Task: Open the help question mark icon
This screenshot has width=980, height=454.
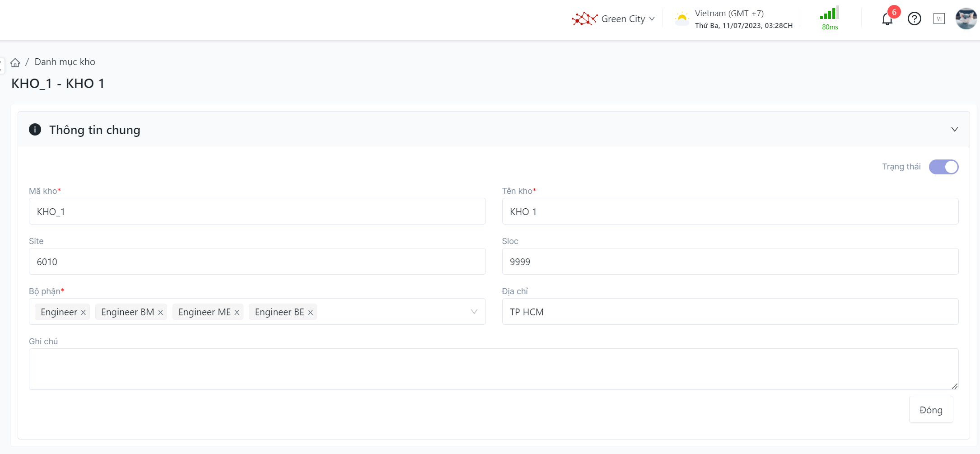Action: [x=914, y=19]
